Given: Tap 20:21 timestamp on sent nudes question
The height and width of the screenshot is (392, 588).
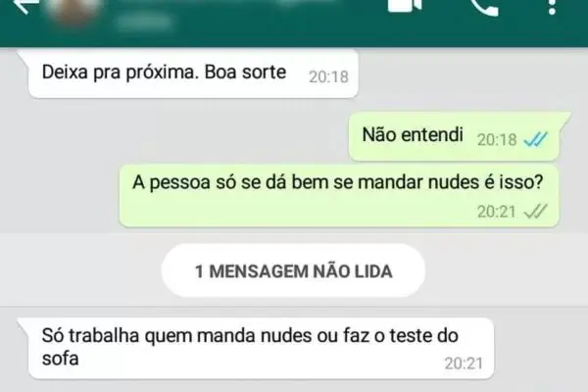Looking at the screenshot, I should point(496,212).
